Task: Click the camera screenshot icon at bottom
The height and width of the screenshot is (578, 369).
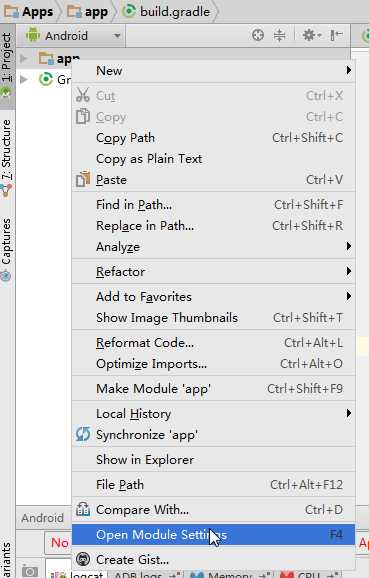Action: click(30, 571)
